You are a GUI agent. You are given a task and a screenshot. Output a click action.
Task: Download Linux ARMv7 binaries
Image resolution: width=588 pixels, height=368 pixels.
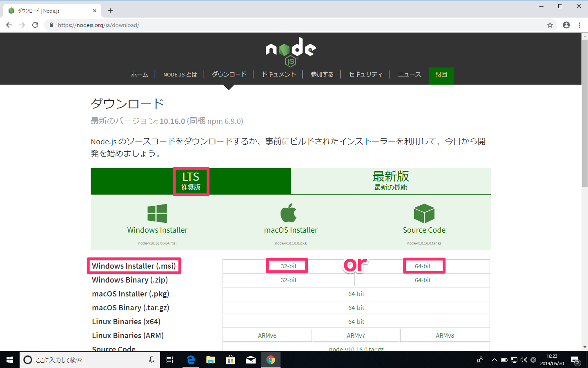[356, 336]
